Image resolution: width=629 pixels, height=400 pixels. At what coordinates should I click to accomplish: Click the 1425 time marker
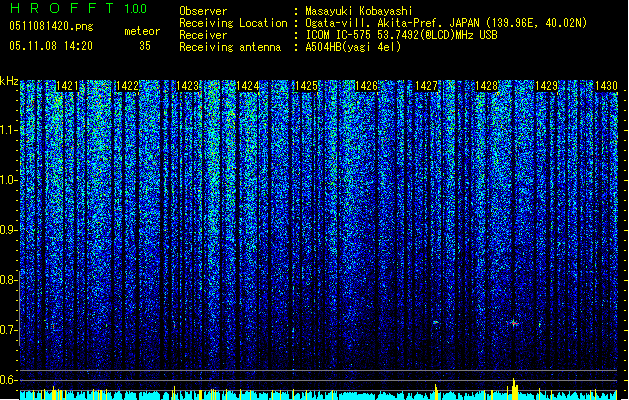point(306,86)
